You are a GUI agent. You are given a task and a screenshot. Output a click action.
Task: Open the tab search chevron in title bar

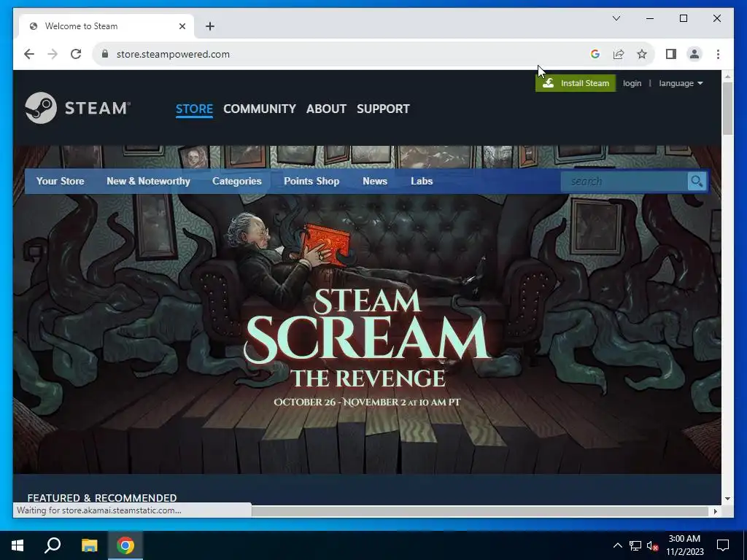(616, 18)
